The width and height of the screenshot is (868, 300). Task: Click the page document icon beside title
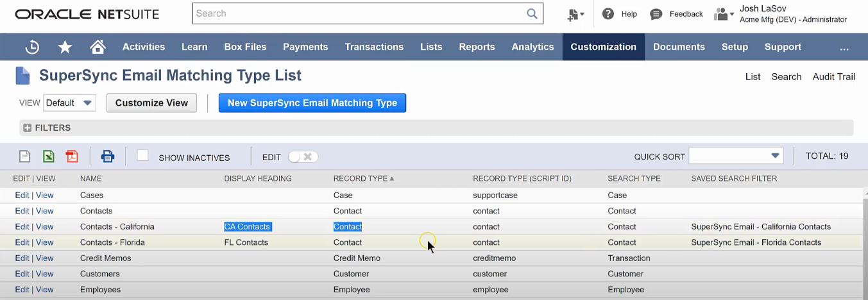click(22, 76)
